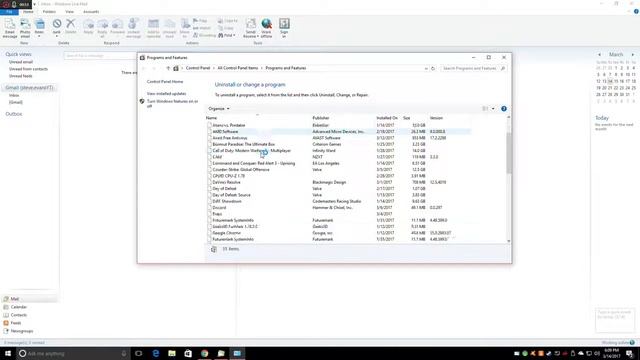Click the Email message icon in Windows Live Mail
Screen dimensions: 640x360
pos(10,24)
